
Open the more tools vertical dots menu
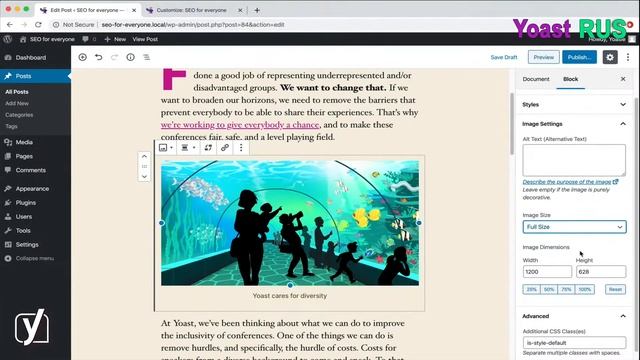pos(628,57)
